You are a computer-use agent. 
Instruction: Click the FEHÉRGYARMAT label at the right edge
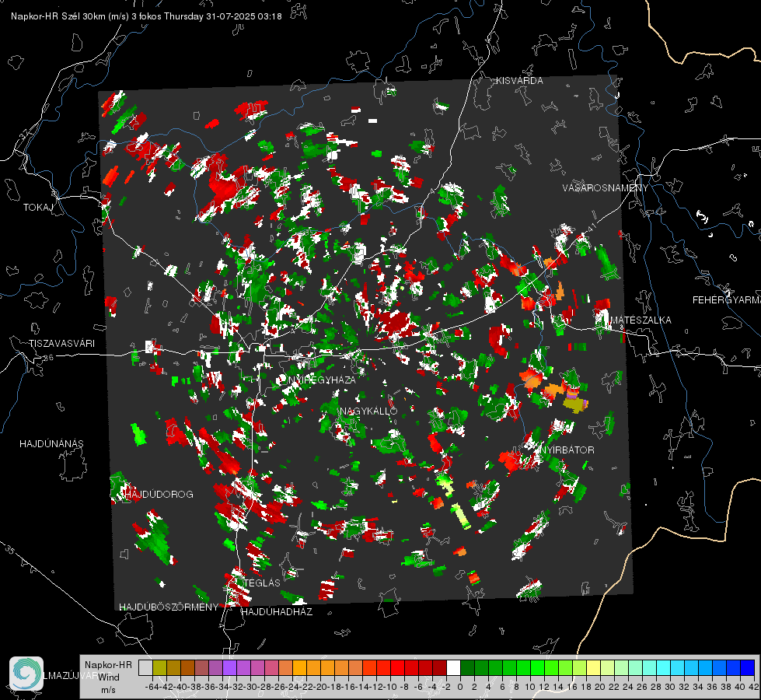pyautogui.click(x=727, y=300)
